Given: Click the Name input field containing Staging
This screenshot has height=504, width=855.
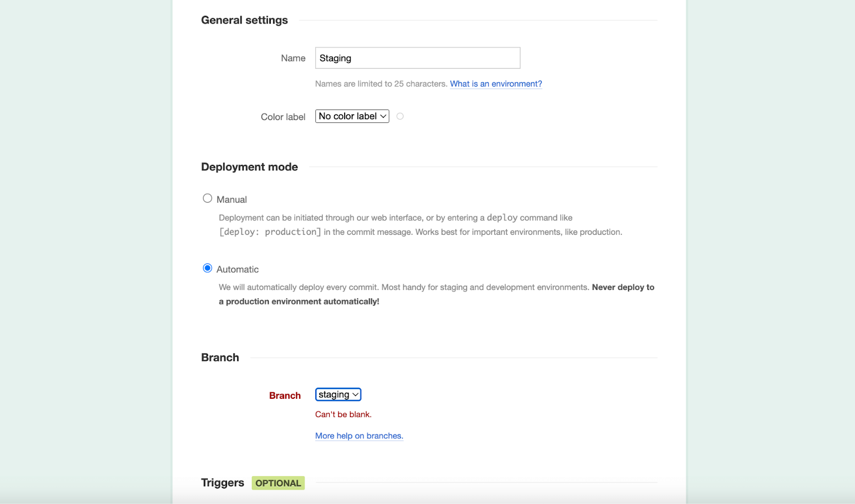Looking at the screenshot, I should point(417,58).
